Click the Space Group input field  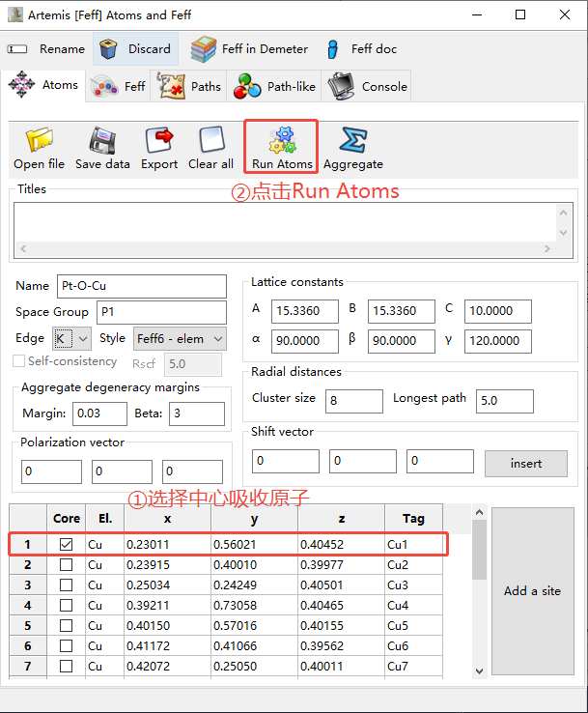(160, 312)
